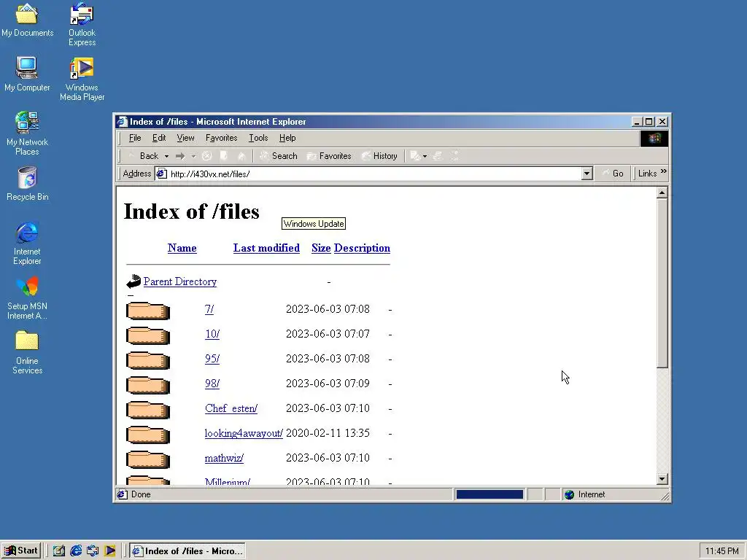Open the View menu

[x=185, y=138]
